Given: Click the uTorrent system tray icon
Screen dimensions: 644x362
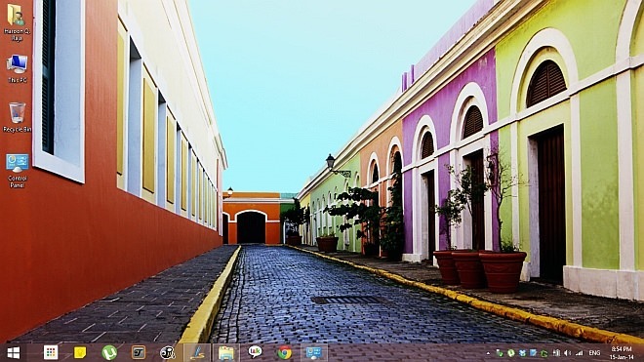Looking at the screenshot, I should 511,353.
